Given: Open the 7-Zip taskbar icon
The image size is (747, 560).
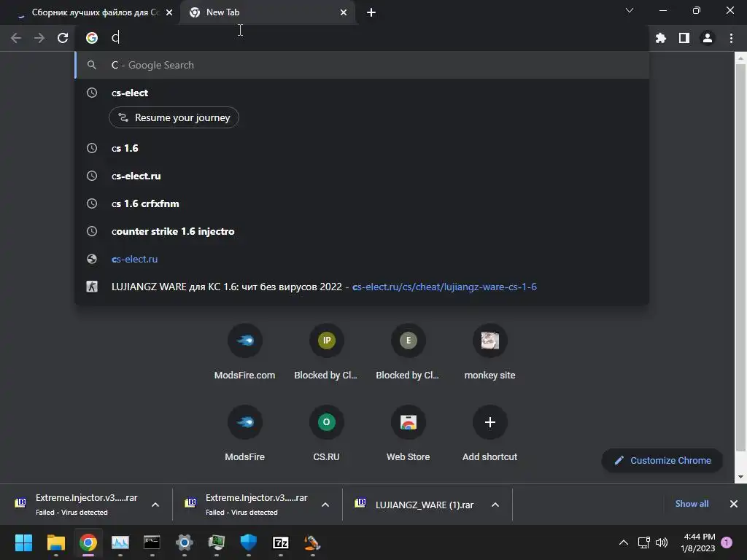Looking at the screenshot, I should [281, 542].
